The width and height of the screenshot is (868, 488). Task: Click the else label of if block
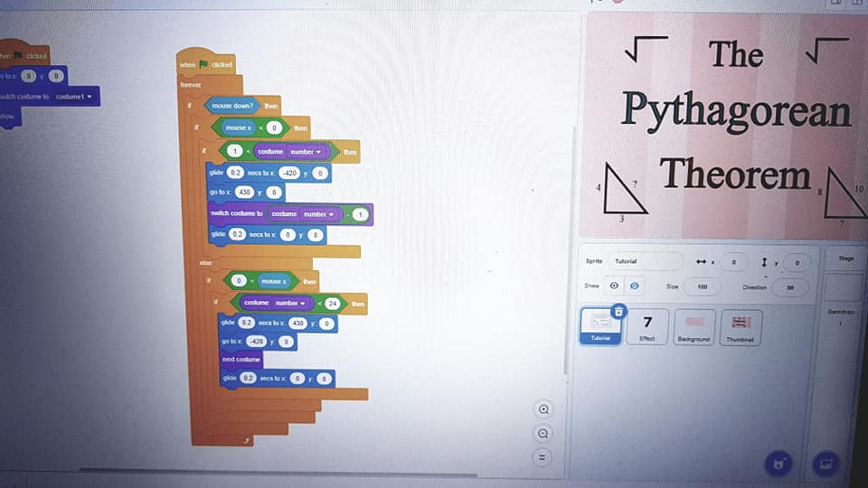point(206,262)
